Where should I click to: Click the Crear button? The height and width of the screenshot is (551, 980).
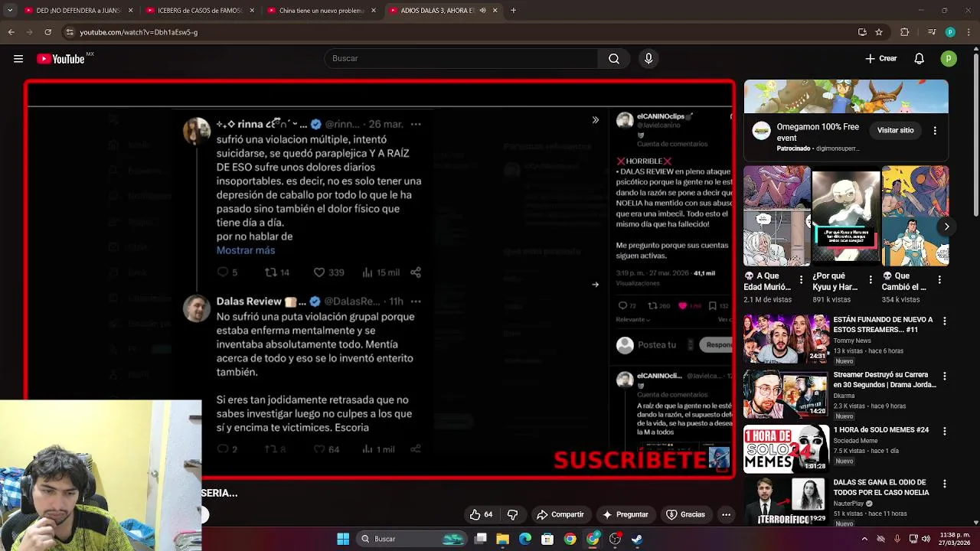coord(880,59)
